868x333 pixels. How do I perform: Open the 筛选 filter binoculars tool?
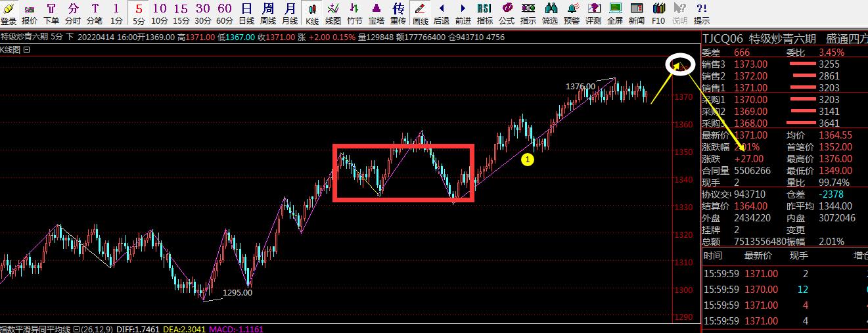point(550,13)
